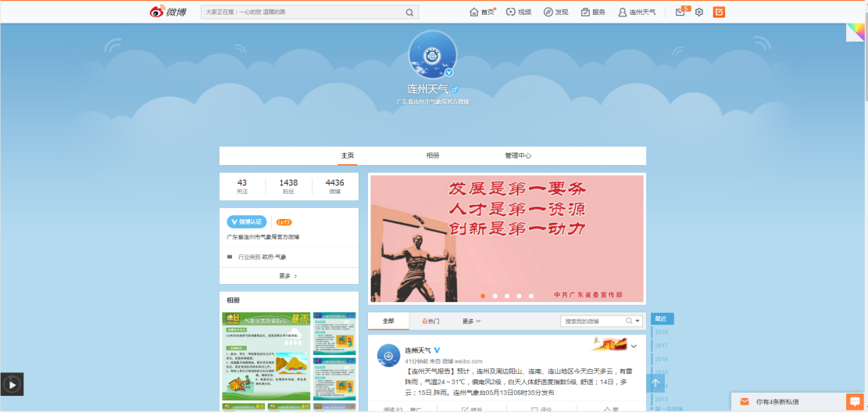868x413 pixels.
Task: Click magnifier in my-weibo search box
Action: 629,321
